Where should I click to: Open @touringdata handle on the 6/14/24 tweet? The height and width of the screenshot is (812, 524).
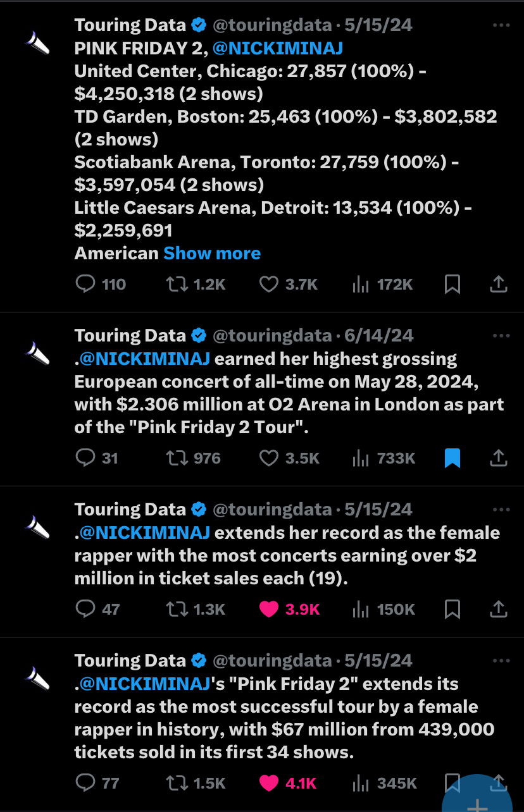click(x=272, y=335)
